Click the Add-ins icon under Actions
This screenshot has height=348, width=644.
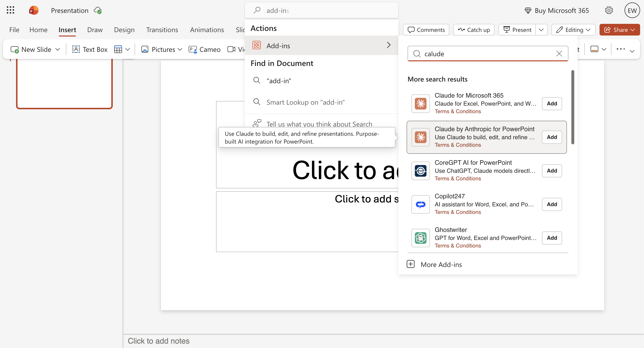(256, 45)
